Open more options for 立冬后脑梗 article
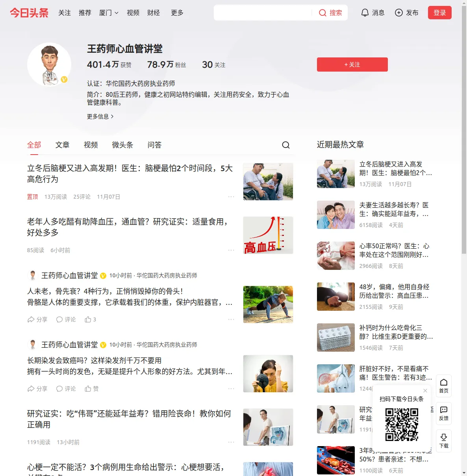The height and width of the screenshot is (476, 467). [231, 197]
